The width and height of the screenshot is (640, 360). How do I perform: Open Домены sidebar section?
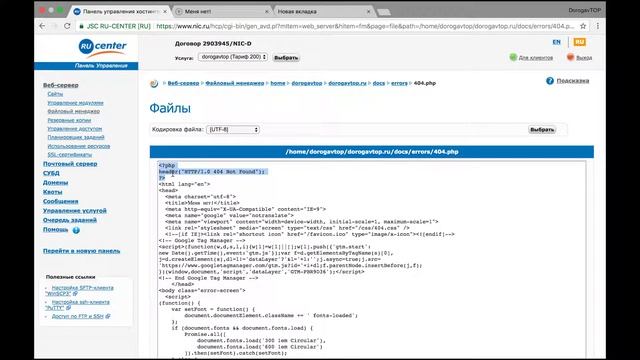click(56, 182)
